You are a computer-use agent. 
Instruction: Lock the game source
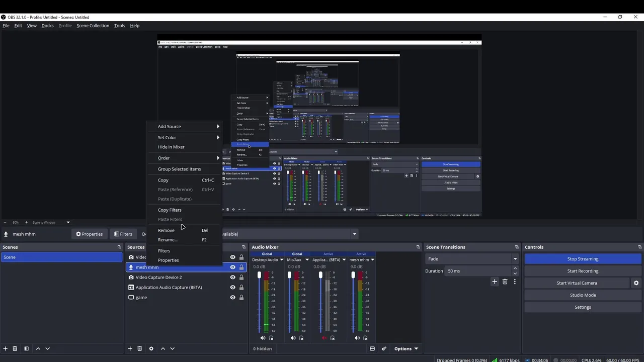241,297
